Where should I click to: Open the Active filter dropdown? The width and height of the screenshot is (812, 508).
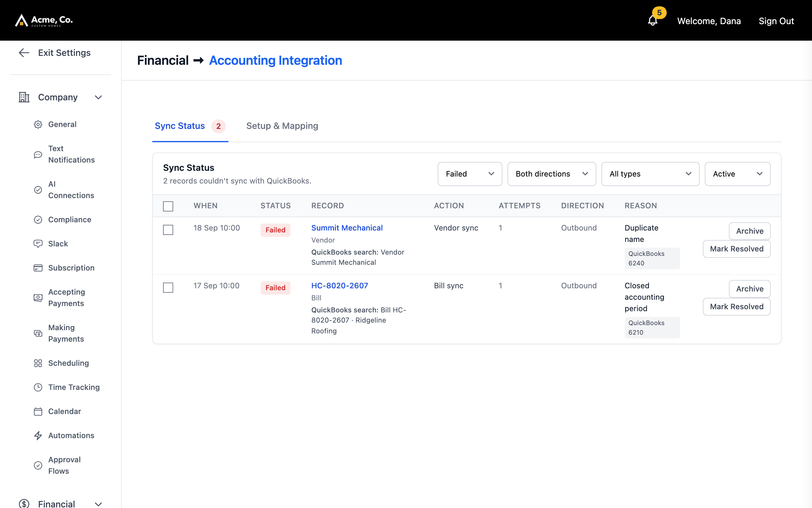[737, 174]
